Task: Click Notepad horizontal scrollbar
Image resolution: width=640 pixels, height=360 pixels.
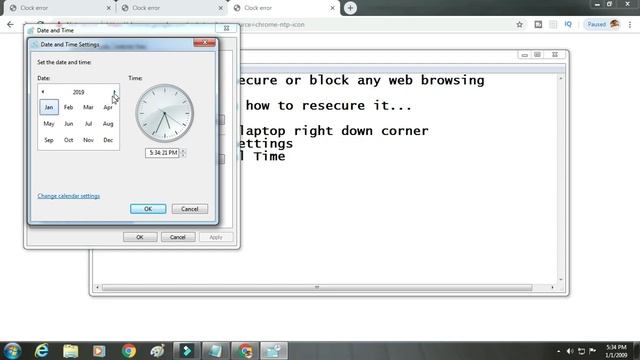Action: (317, 287)
